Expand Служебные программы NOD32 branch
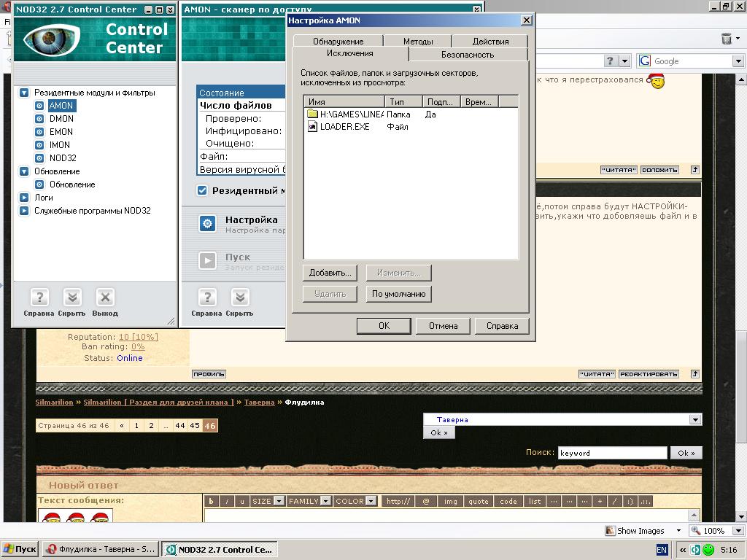Image resolution: width=747 pixels, height=560 pixels. tap(24, 211)
